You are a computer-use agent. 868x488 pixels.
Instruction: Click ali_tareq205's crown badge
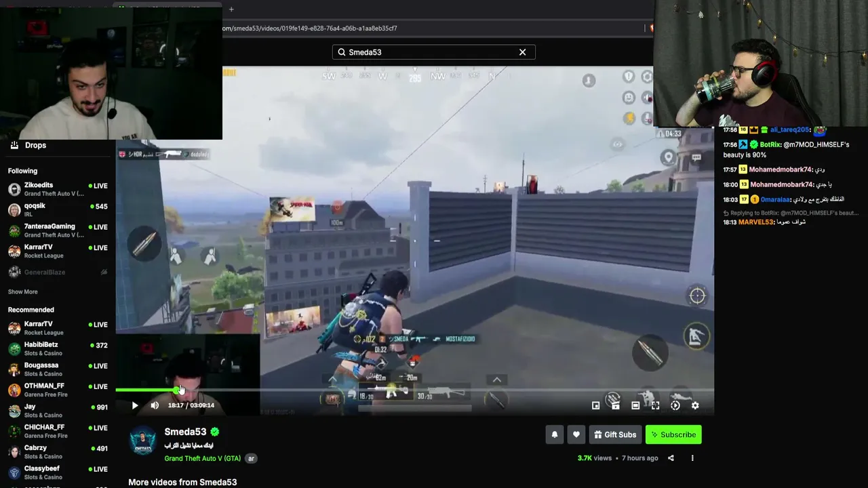pyautogui.click(x=753, y=129)
